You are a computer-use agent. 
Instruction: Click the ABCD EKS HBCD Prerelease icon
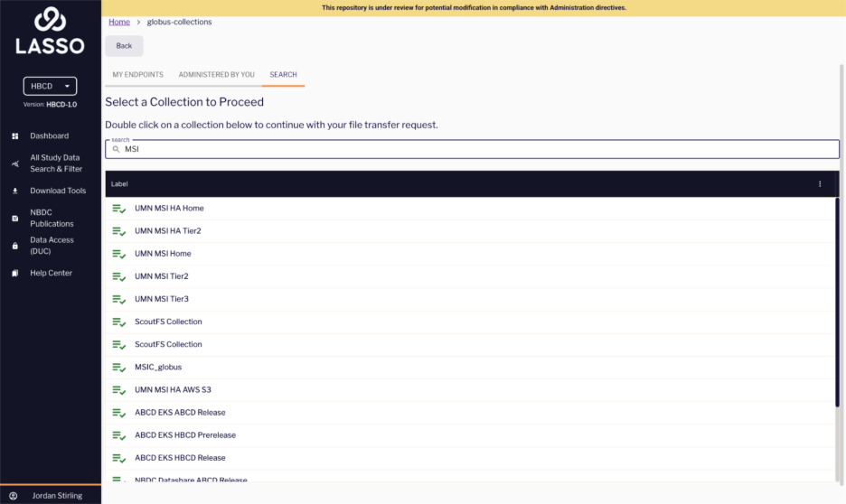pyautogui.click(x=119, y=435)
